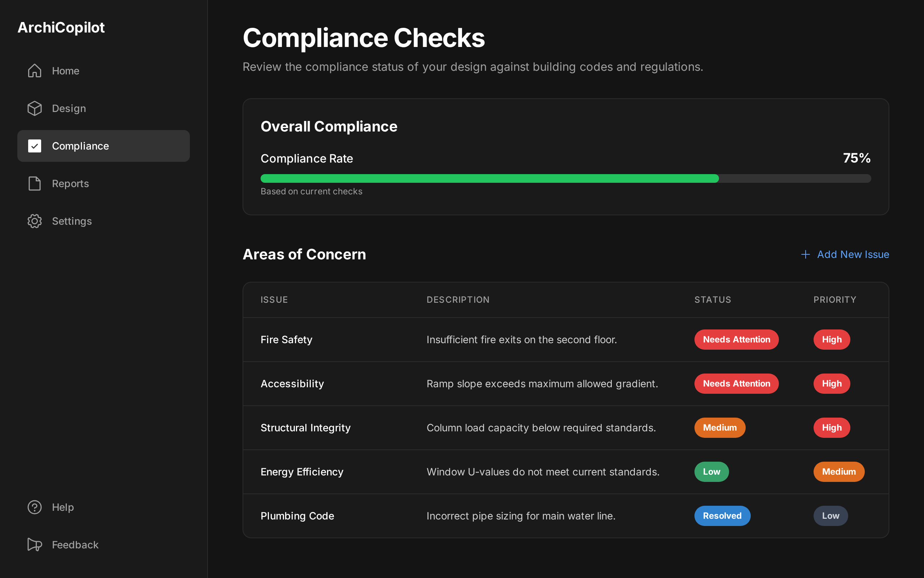
Task: Select the Compliance sidebar entry
Action: click(x=104, y=146)
